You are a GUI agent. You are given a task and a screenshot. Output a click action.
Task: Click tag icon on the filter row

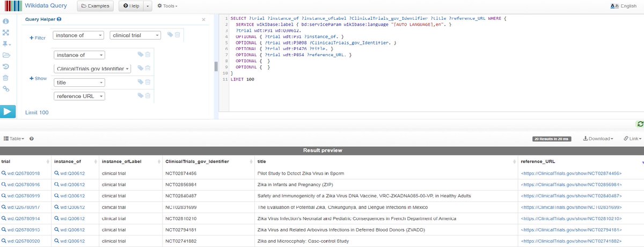170,35
